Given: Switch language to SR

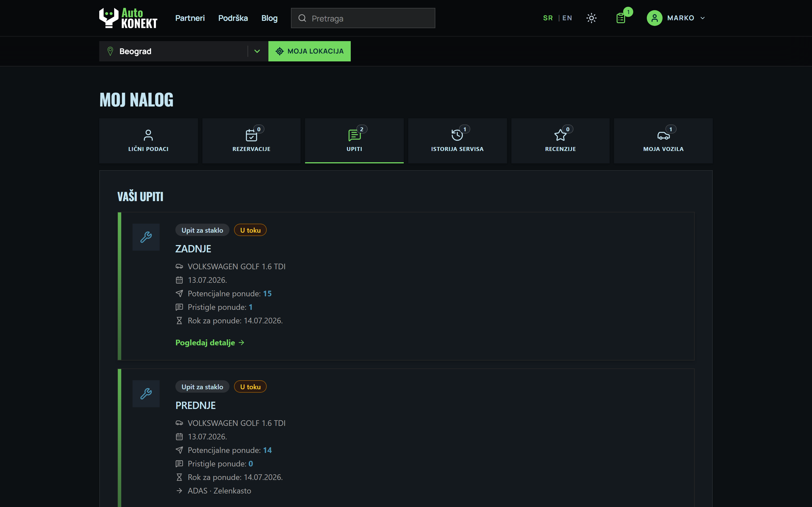Looking at the screenshot, I should pos(548,18).
